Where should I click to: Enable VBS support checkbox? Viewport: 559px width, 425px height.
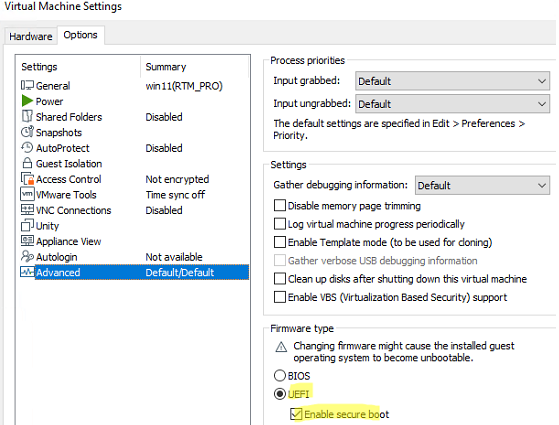[280, 297]
